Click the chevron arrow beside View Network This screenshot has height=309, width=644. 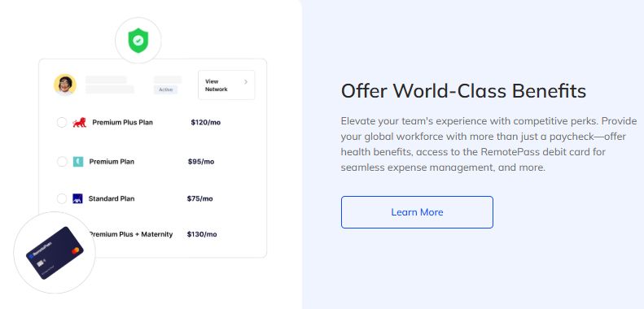[x=246, y=82]
